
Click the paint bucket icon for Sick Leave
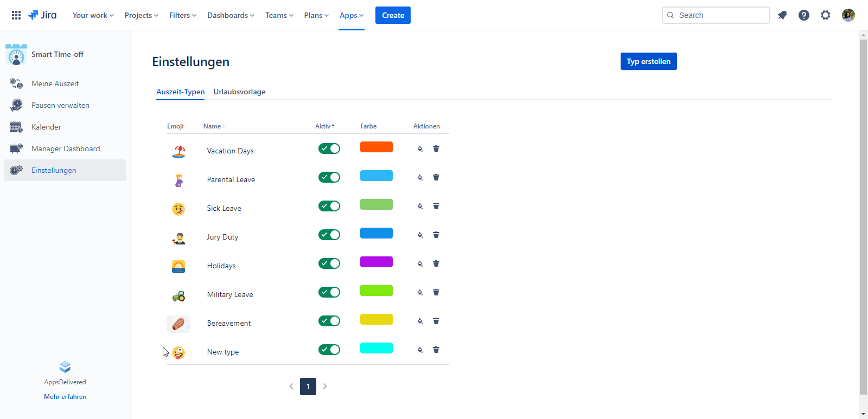420,206
